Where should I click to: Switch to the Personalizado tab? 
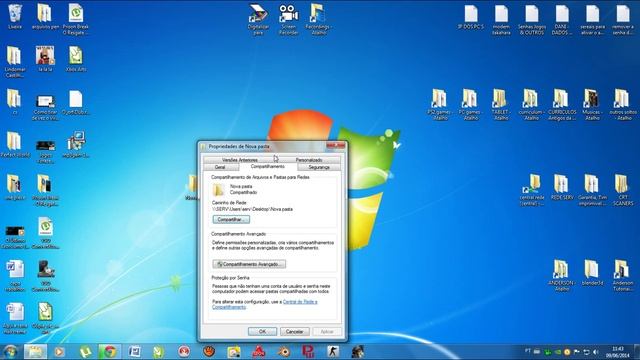[x=309, y=160]
